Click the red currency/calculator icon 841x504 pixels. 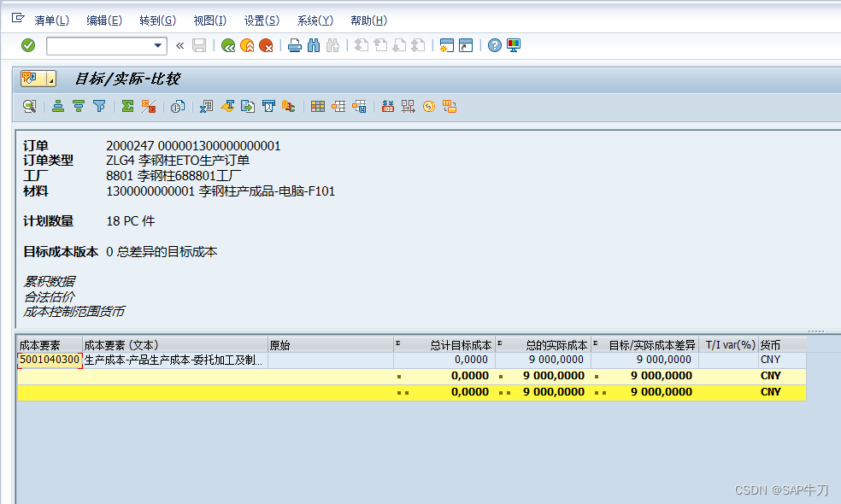[x=388, y=106]
